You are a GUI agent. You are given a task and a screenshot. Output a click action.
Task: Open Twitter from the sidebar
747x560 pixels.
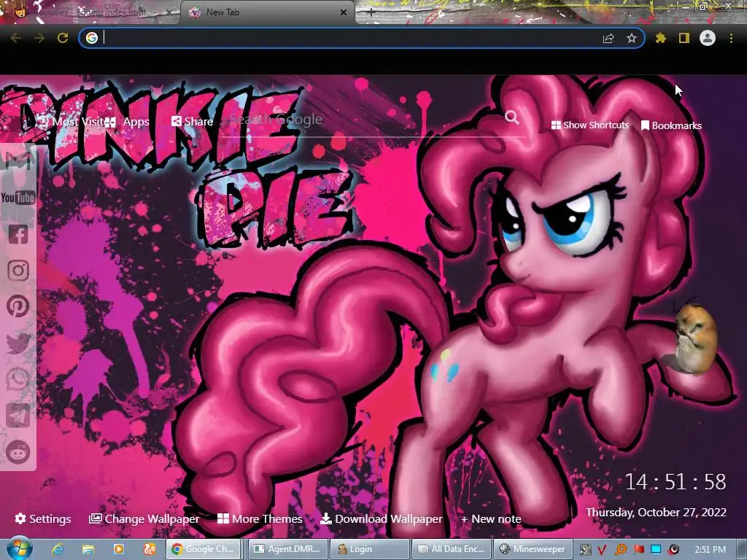(x=18, y=343)
